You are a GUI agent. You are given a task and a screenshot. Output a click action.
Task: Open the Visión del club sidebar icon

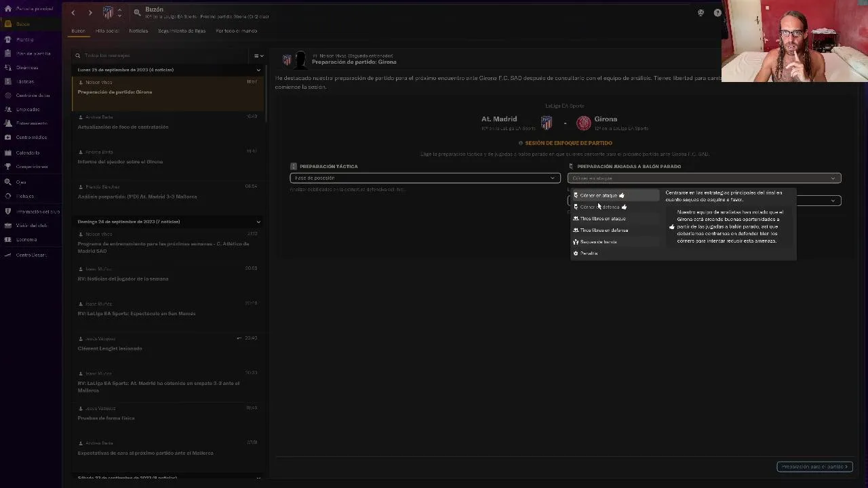7,225
